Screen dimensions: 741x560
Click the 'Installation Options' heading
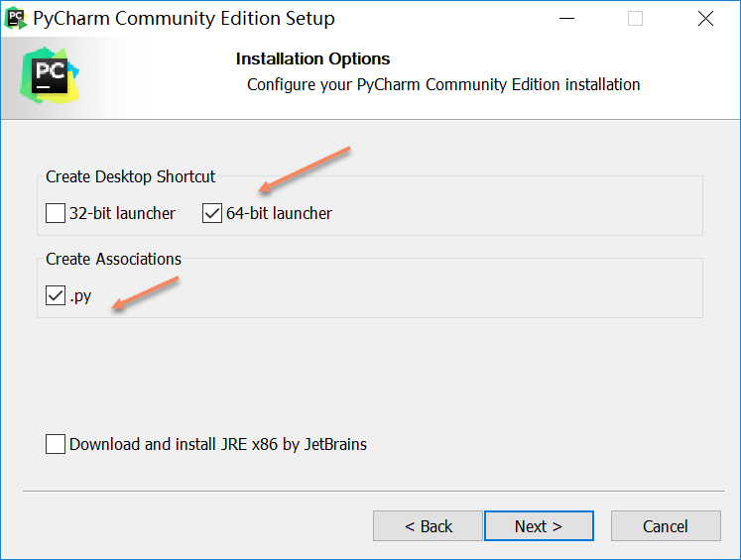[312, 59]
